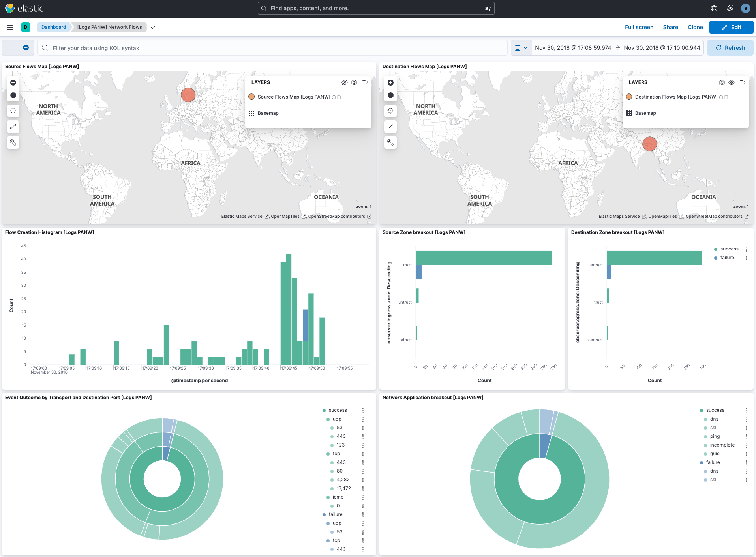Open the date range calendar dropdown
Viewport: 756px width, 557px height.
(x=521, y=48)
